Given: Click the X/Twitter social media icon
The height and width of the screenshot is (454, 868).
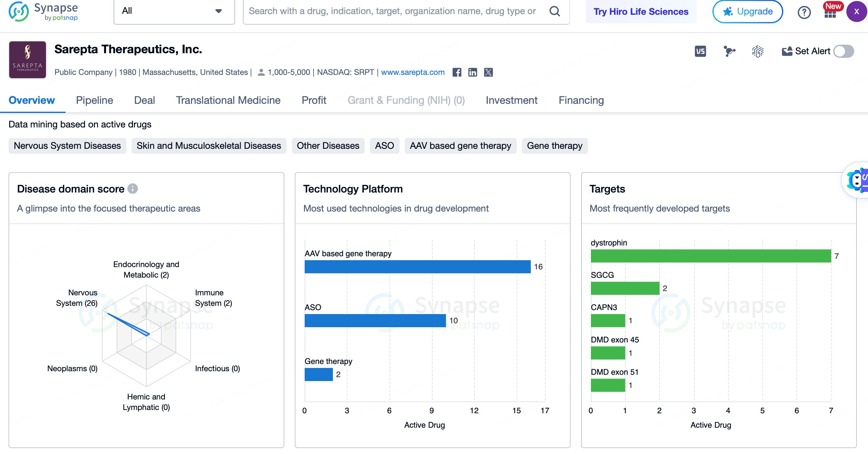Looking at the screenshot, I should (x=488, y=72).
